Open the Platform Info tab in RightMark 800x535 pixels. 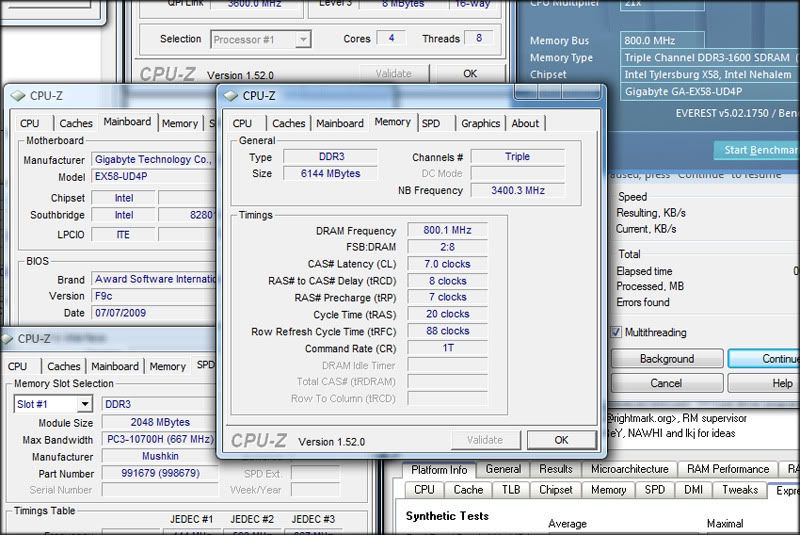tap(439, 470)
